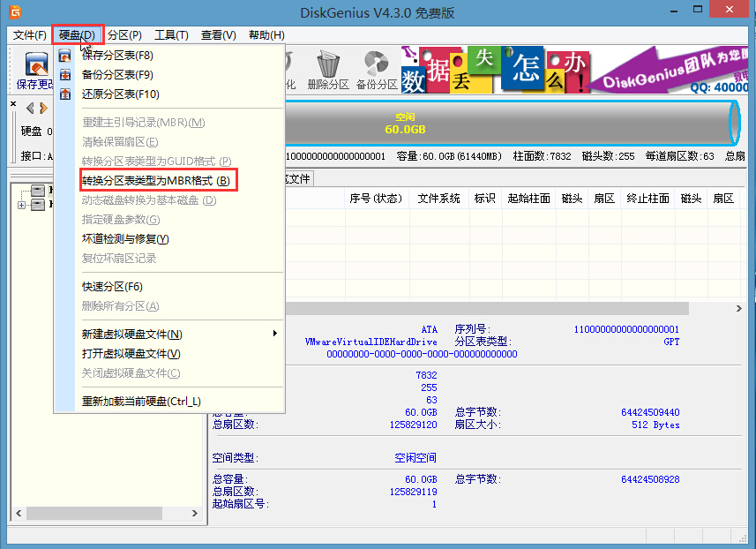Viewport: 756px width, 549px height.
Task: Click the 标识 column header
Action: (x=485, y=199)
